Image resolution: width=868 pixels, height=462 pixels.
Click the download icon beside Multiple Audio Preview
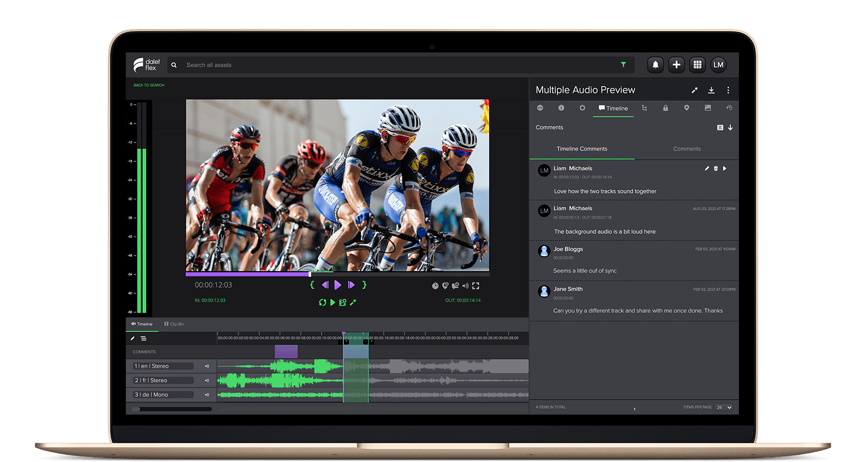711,90
